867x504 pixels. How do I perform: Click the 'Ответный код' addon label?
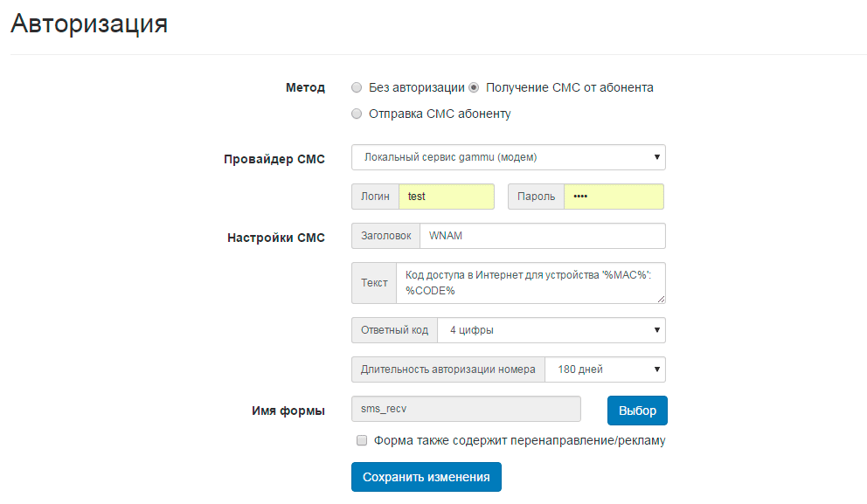click(x=395, y=330)
